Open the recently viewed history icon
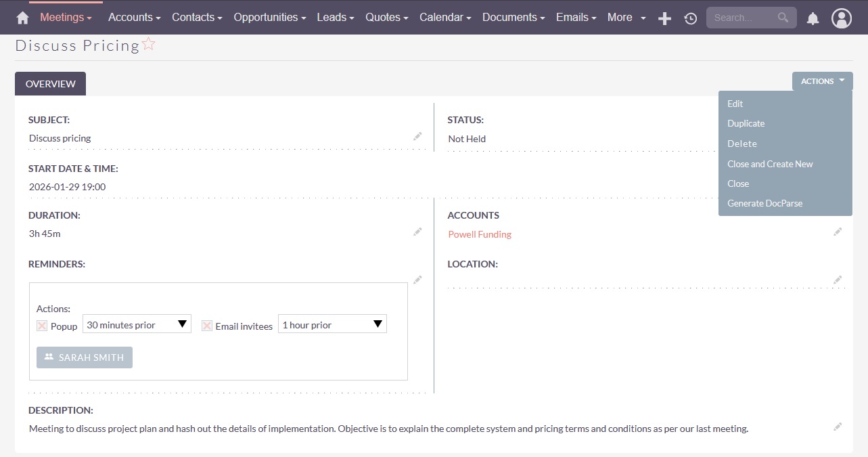This screenshot has width=868, height=457. coord(690,19)
